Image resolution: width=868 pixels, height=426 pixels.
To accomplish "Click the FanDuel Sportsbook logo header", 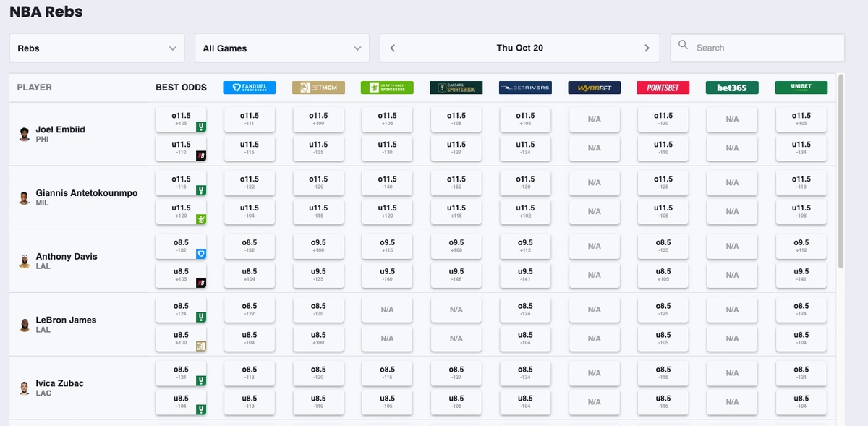I will point(250,88).
